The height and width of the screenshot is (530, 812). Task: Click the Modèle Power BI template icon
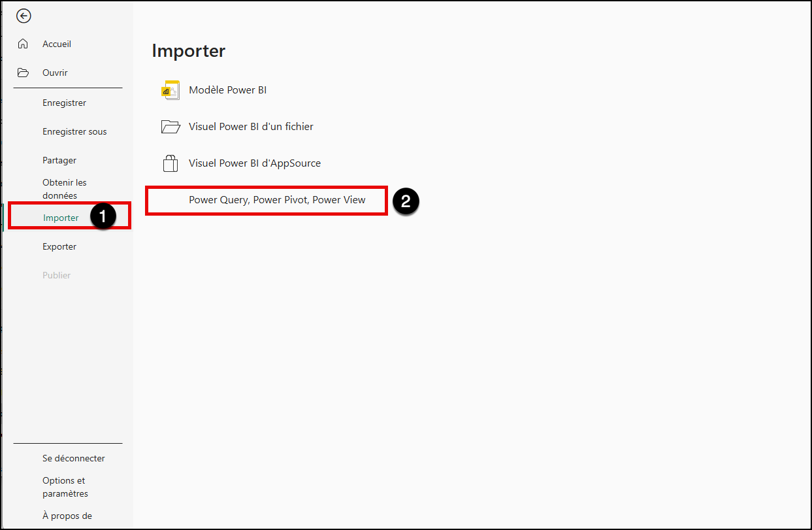tap(170, 90)
